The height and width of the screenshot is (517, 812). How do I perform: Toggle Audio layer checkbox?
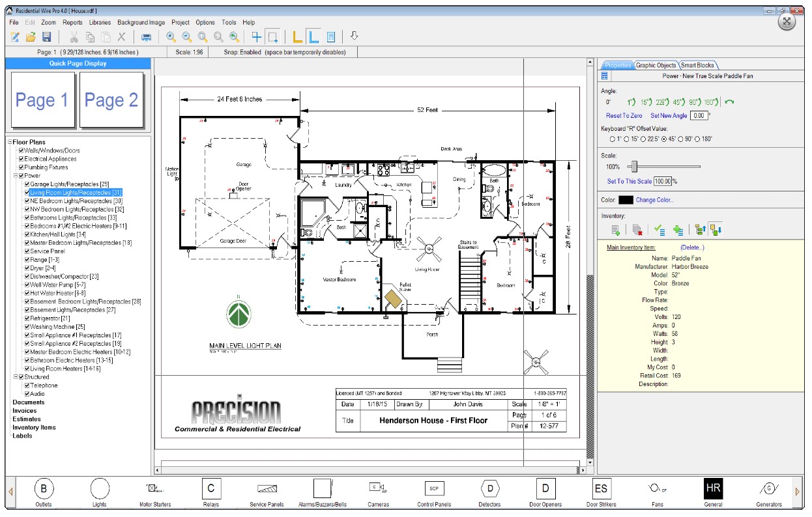(x=27, y=394)
